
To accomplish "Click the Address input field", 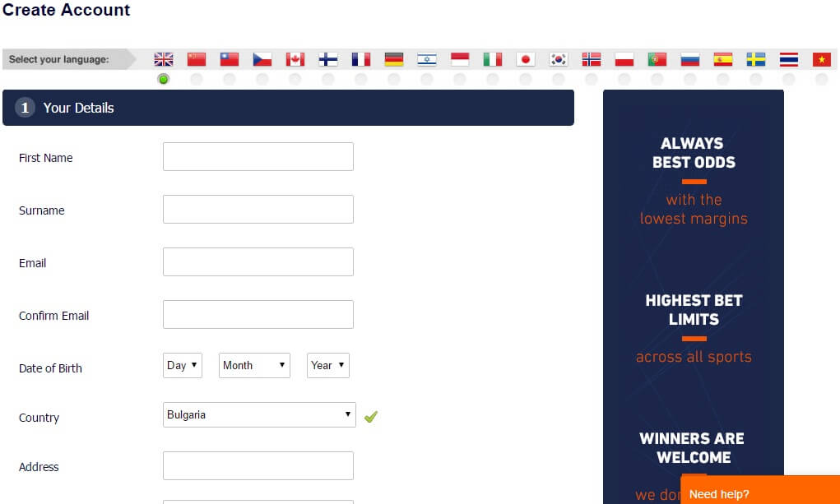I will tap(258, 465).
